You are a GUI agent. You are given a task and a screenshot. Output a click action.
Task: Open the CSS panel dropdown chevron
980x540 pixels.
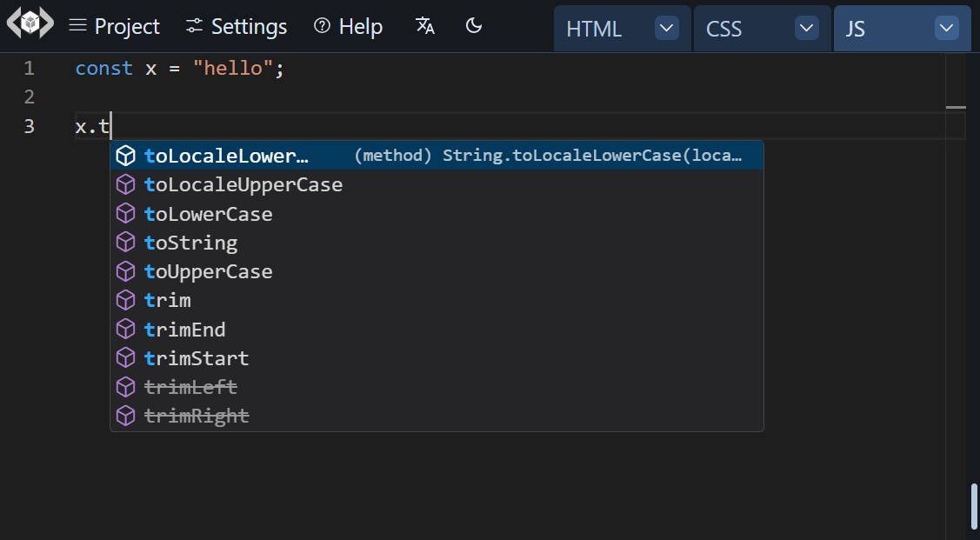click(805, 27)
